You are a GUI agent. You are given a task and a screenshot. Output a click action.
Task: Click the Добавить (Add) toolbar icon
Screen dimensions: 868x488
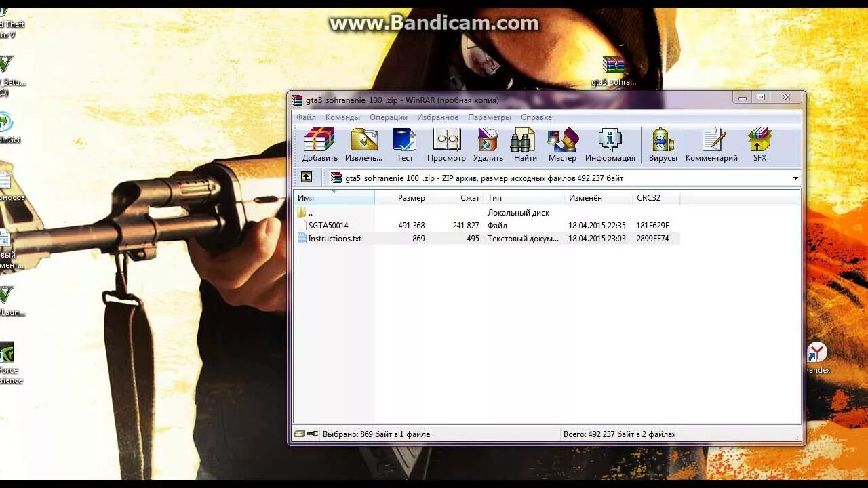tap(319, 144)
